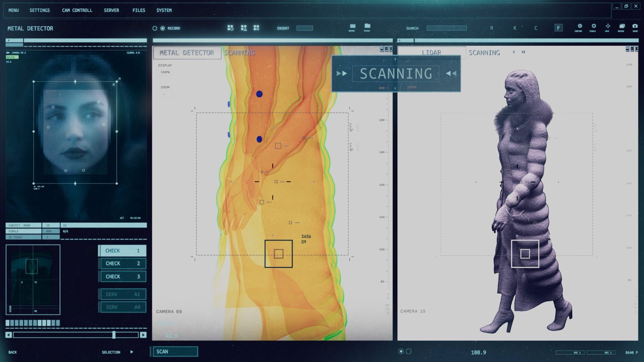Image resolution: width=644 pixels, height=362 pixels.
Task: Select the filled radio button beside Record
Action: pos(163,28)
